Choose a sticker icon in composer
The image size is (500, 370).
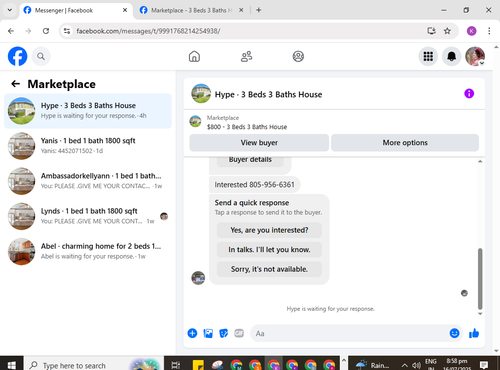click(224, 333)
